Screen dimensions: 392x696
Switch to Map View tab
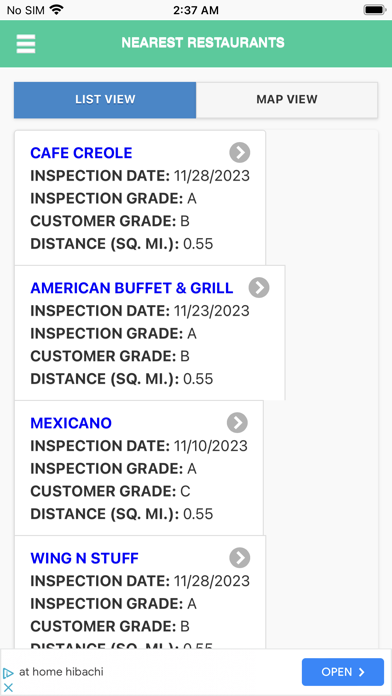pos(287,100)
